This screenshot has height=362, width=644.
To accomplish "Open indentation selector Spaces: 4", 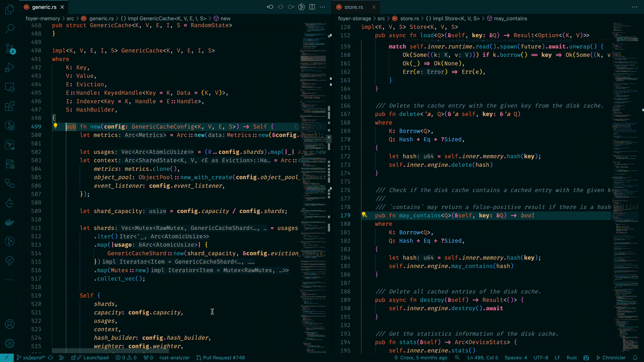I will [516, 358].
